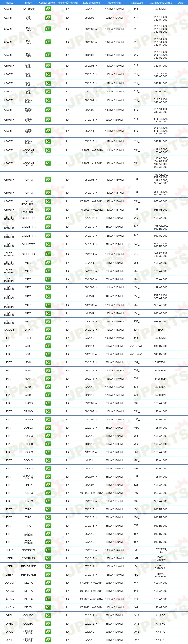
Task: Select the DART model cell
Action: 28,329
